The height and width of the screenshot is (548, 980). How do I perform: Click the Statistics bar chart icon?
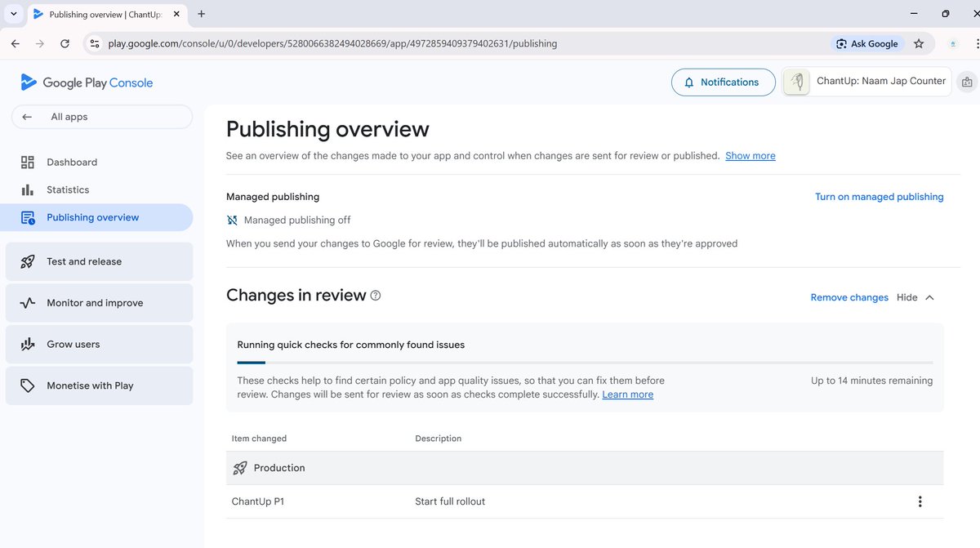tap(28, 189)
